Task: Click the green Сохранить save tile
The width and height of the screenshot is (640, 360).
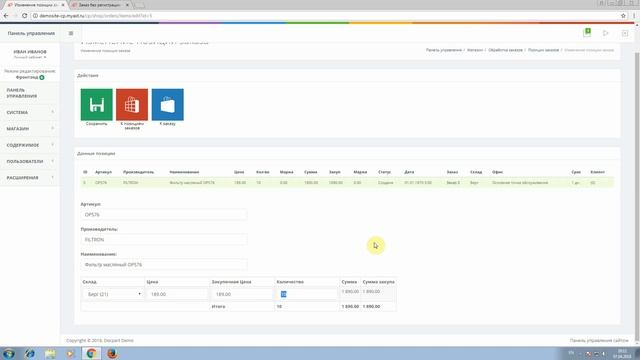Action: (x=96, y=104)
